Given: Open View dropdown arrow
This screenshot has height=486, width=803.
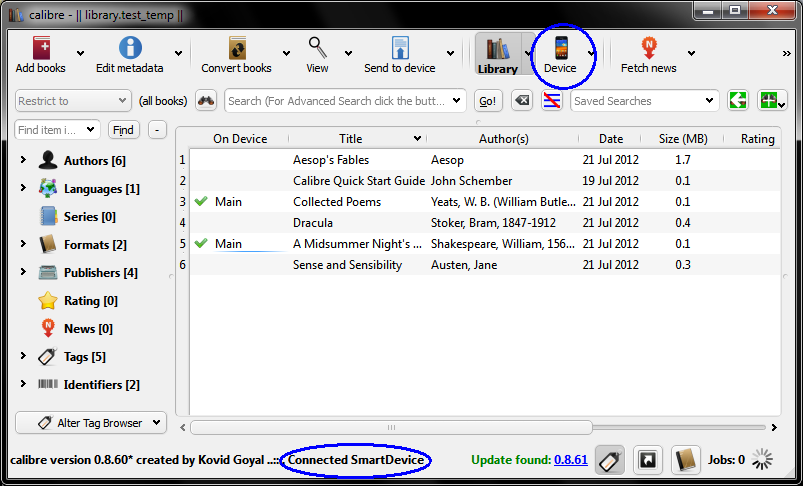Looking at the screenshot, I should coord(348,53).
